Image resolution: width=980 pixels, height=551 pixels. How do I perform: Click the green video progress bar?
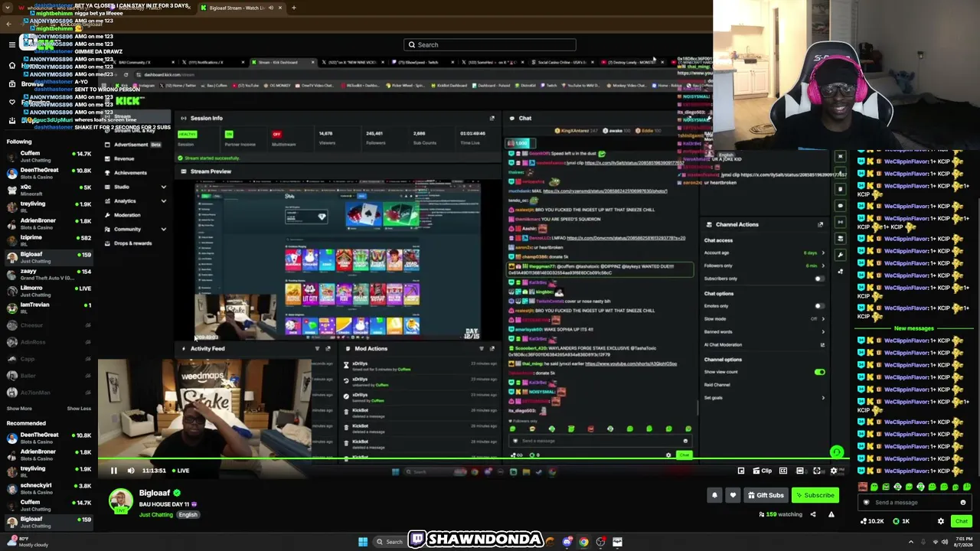[473, 460]
